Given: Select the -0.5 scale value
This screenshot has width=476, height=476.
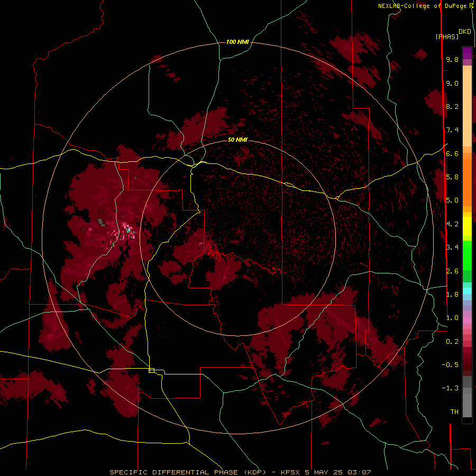Looking at the screenshot, I should (450, 365).
